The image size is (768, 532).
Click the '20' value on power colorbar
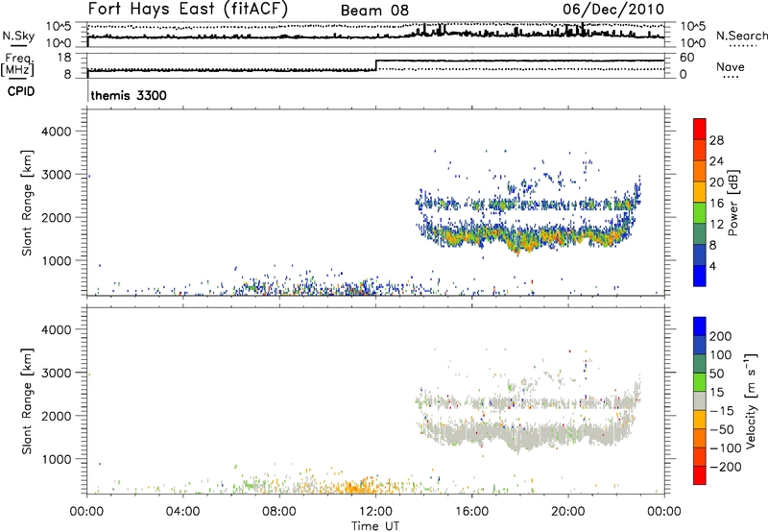716,182
